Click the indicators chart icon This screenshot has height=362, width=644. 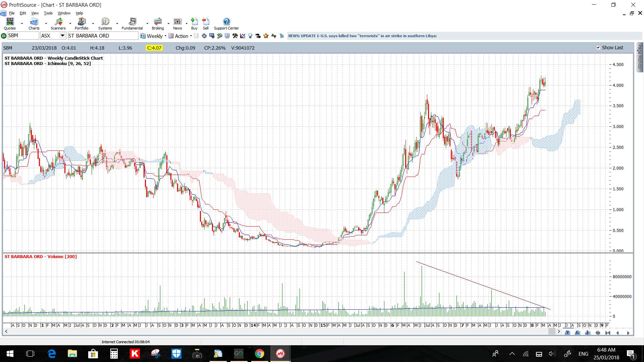(243, 36)
